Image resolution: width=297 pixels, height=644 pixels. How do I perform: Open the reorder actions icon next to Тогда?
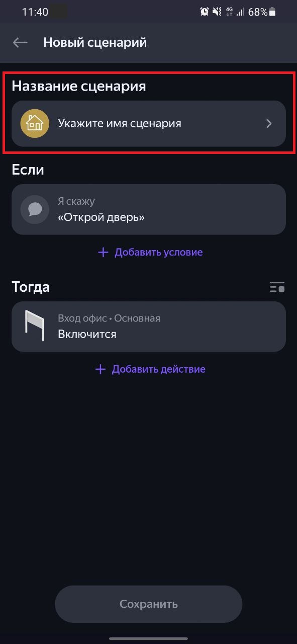[277, 287]
